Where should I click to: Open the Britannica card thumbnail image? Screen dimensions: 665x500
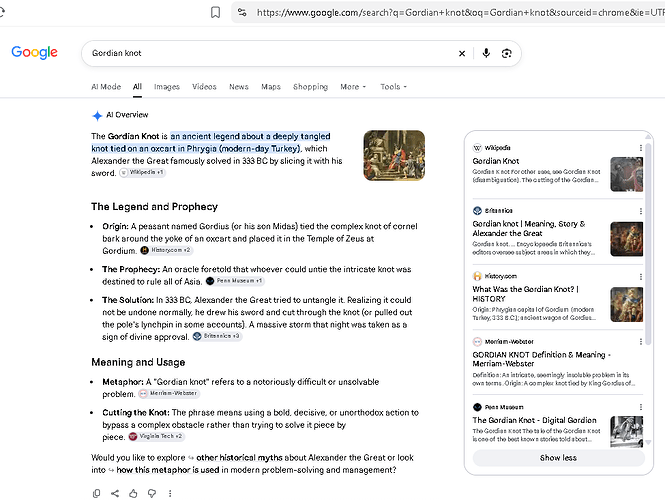click(626, 239)
